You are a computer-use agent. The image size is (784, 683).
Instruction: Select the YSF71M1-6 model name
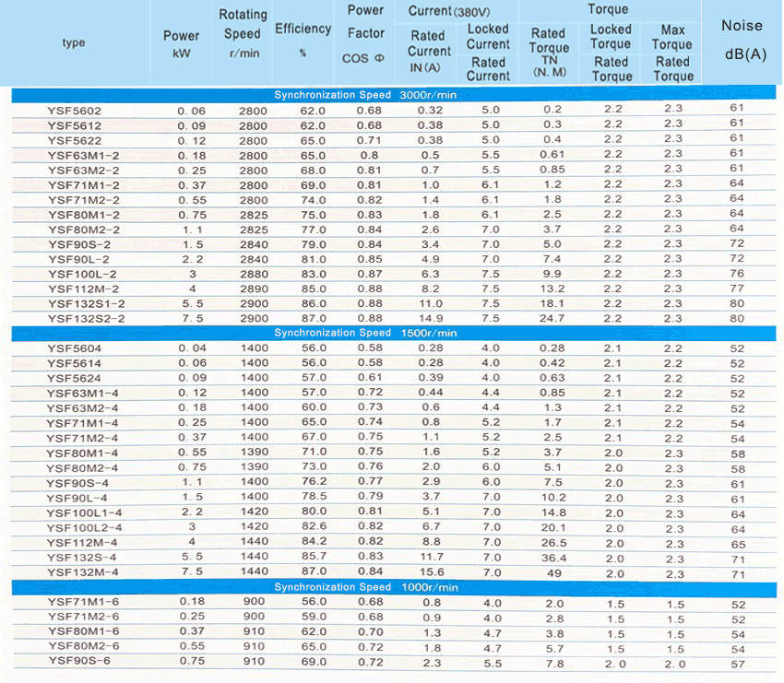point(82,603)
